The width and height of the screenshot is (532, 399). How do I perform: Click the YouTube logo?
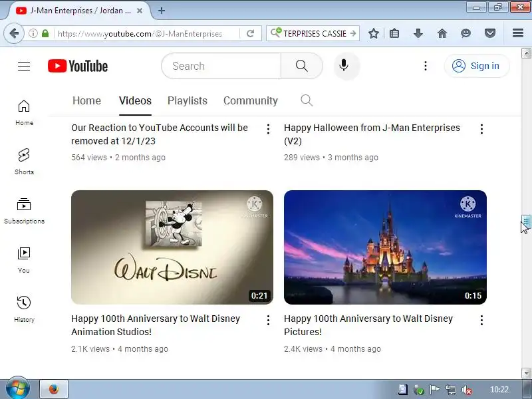pyautogui.click(x=78, y=66)
